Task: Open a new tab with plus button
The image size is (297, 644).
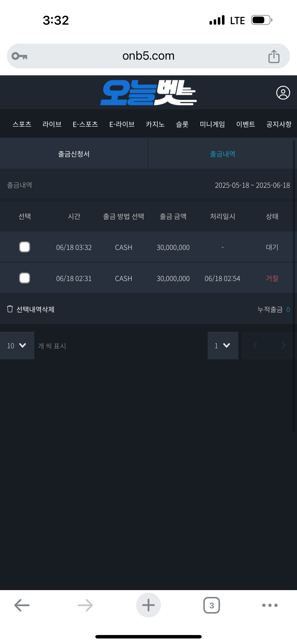Action: click(x=148, y=605)
